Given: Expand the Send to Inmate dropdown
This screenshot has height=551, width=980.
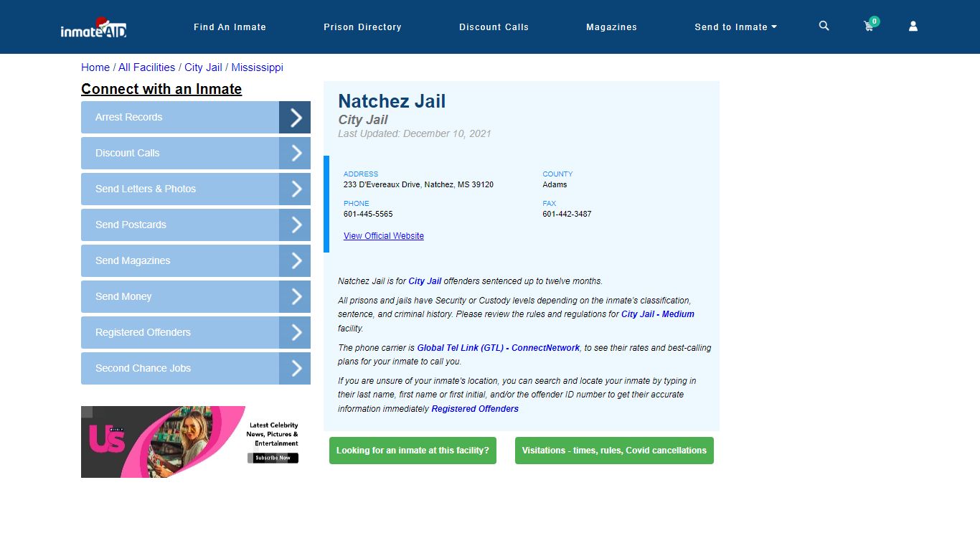Looking at the screenshot, I should [735, 27].
